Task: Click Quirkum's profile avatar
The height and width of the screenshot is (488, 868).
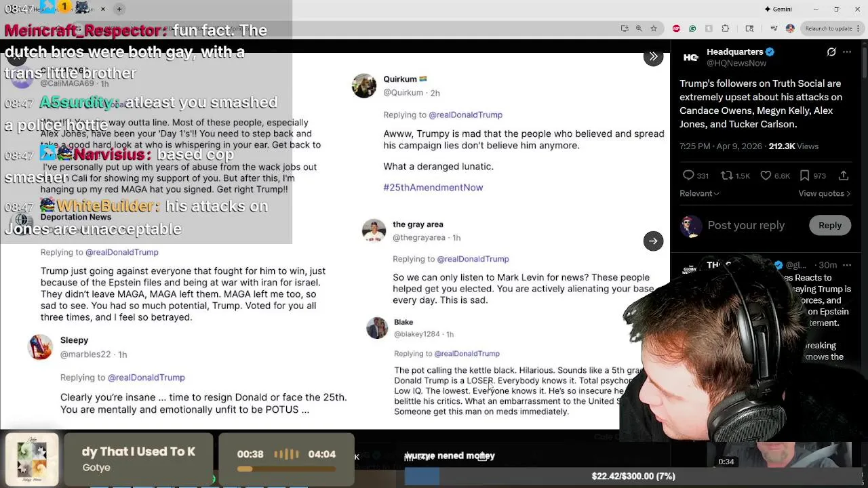Action: coord(364,86)
